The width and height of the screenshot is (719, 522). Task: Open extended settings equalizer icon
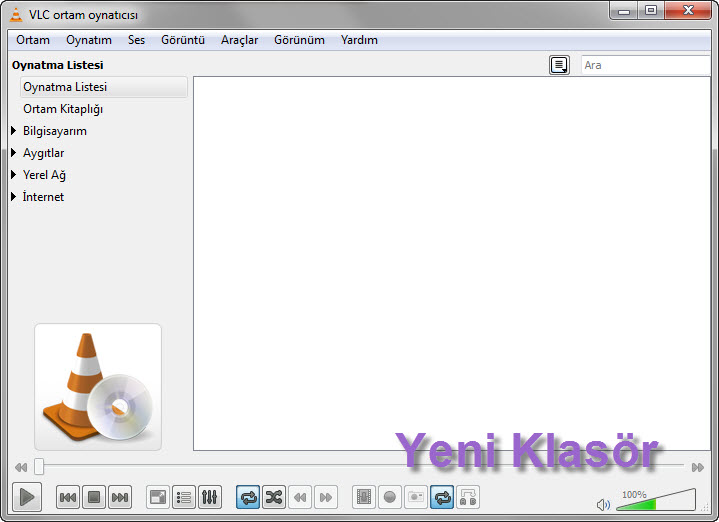[x=210, y=497]
